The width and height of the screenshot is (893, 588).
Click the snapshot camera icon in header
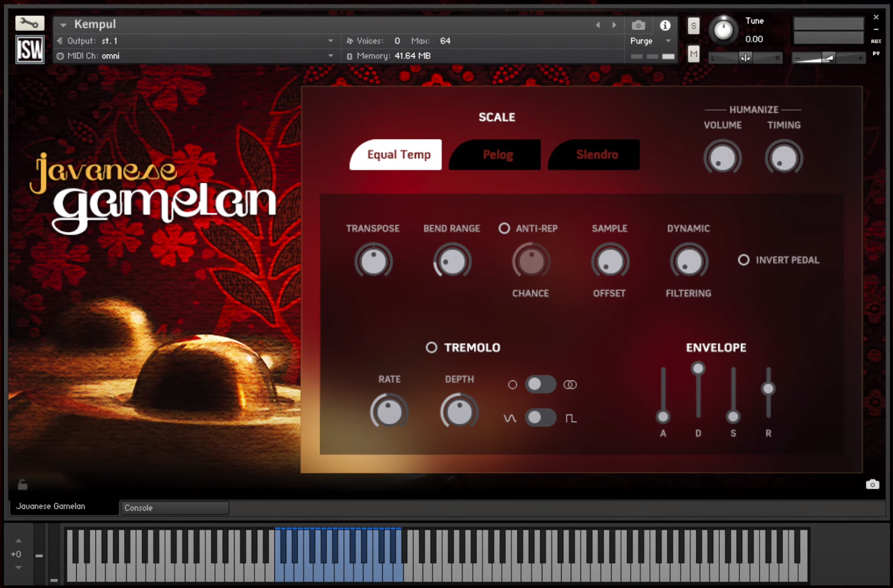click(638, 25)
